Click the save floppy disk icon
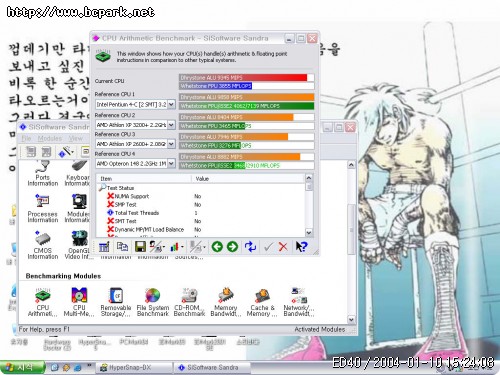The width and height of the screenshot is (500, 375). point(140,247)
